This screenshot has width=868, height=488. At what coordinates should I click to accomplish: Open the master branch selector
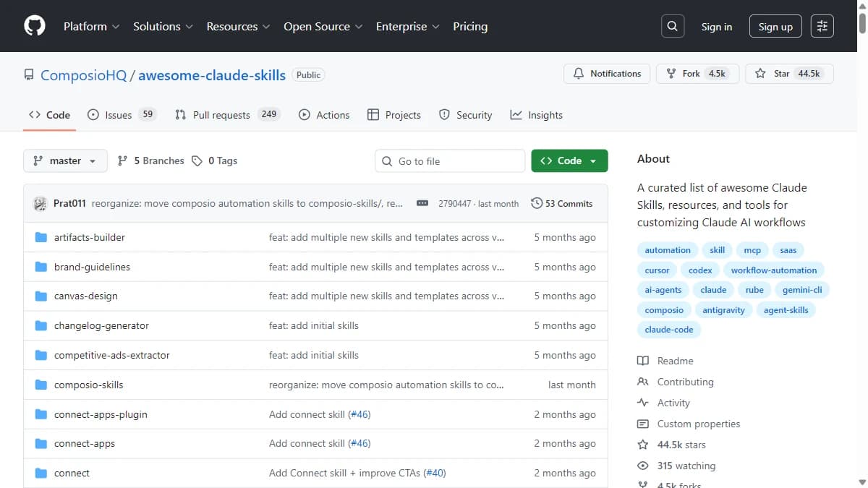point(65,160)
